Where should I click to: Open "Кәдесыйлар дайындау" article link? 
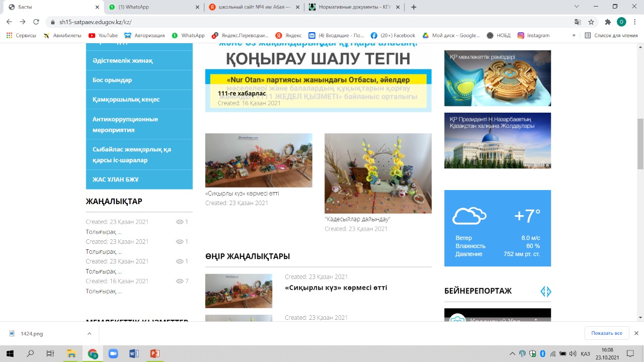tap(357, 219)
